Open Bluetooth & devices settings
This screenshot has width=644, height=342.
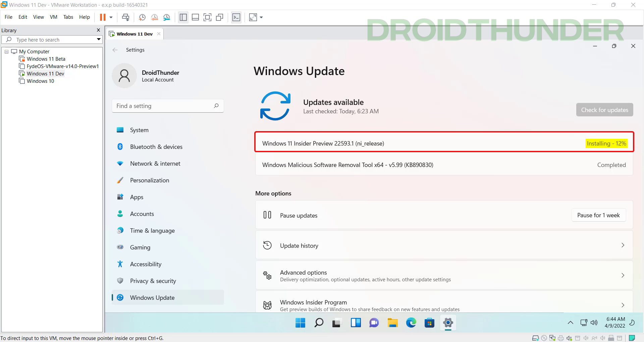click(168, 147)
